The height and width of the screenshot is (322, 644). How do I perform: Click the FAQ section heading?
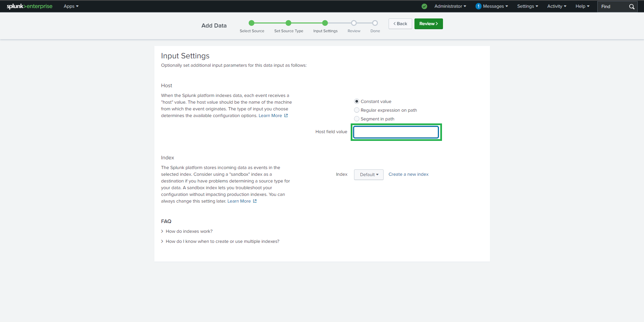[x=166, y=221]
